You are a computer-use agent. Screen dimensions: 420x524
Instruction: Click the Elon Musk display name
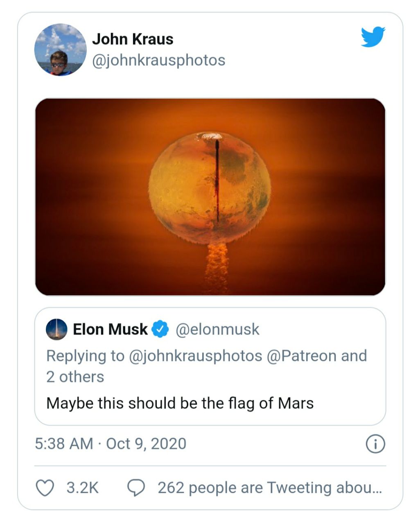click(x=110, y=329)
